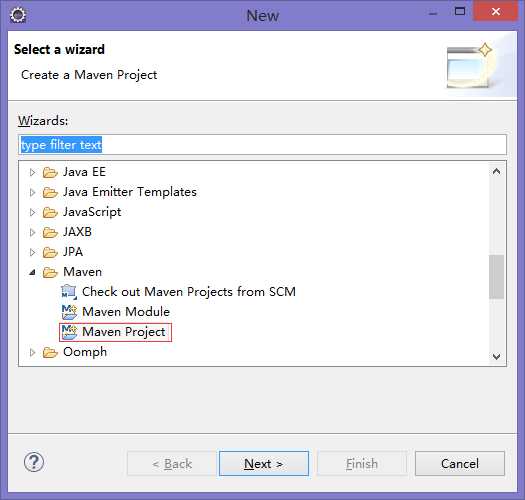Expand the Java EE tree node
The height and width of the screenshot is (500, 525).
click(x=32, y=172)
